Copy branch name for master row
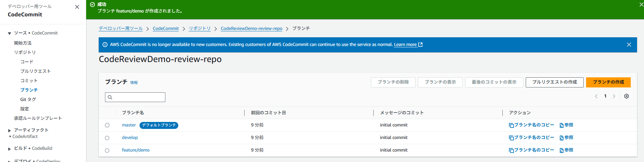The height and width of the screenshot is (162, 644). [x=531, y=125]
